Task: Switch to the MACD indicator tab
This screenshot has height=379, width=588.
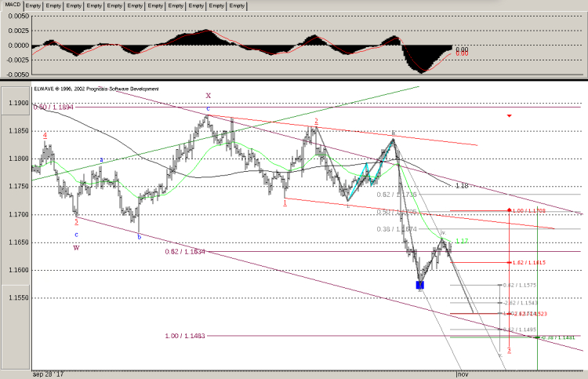Action: tap(11, 5)
